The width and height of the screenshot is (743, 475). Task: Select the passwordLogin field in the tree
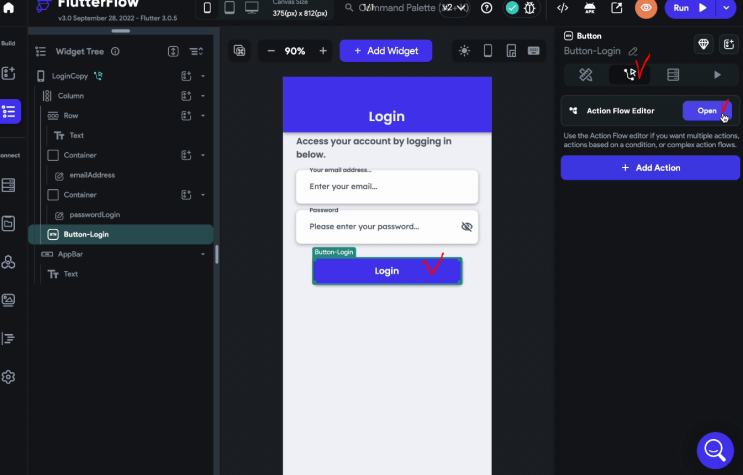tap(94, 215)
